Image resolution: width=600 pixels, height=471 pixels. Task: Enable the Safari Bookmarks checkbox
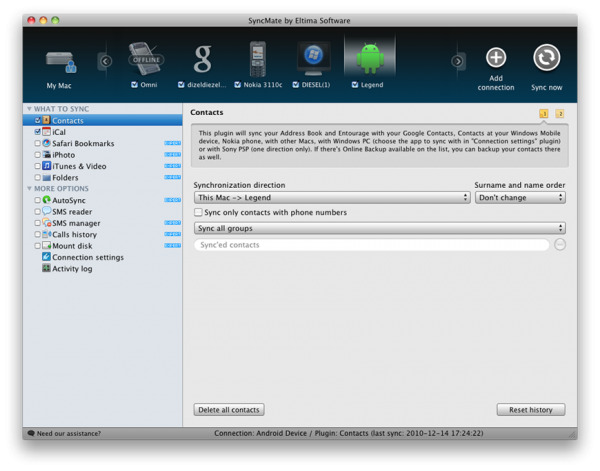38,144
